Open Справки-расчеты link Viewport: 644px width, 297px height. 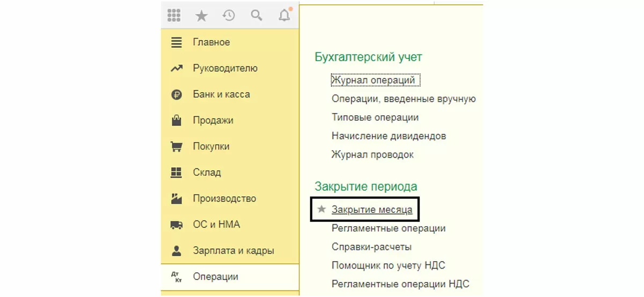click(x=372, y=247)
